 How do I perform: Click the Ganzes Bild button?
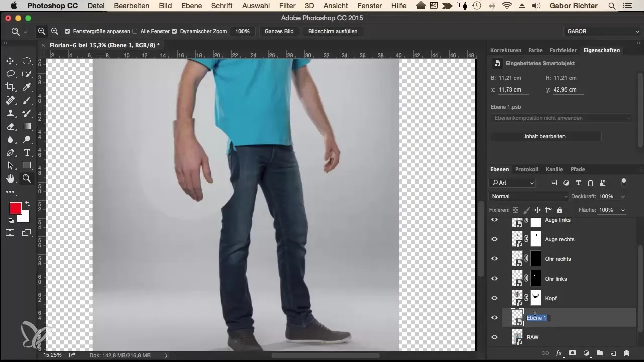coord(279,31)
